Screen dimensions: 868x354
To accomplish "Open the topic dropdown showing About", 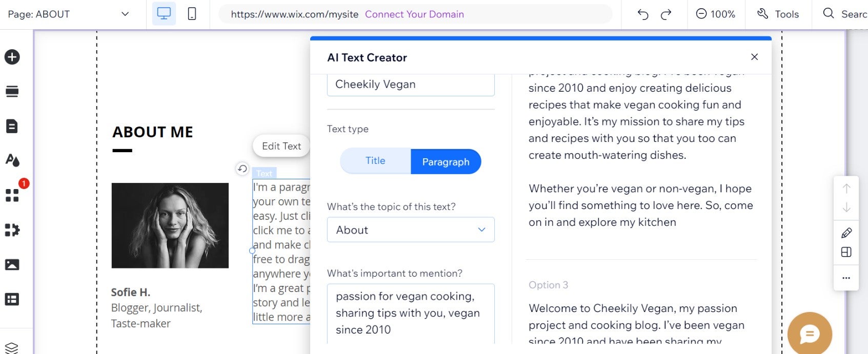I will [411, 230].
